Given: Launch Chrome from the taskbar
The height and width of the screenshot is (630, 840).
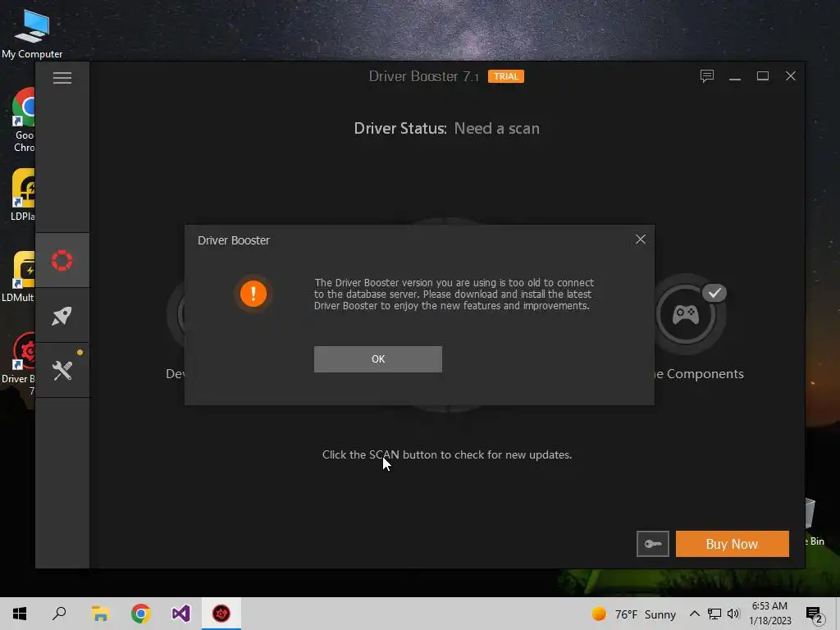Looking at the screenshot, I should pos(141,614).
